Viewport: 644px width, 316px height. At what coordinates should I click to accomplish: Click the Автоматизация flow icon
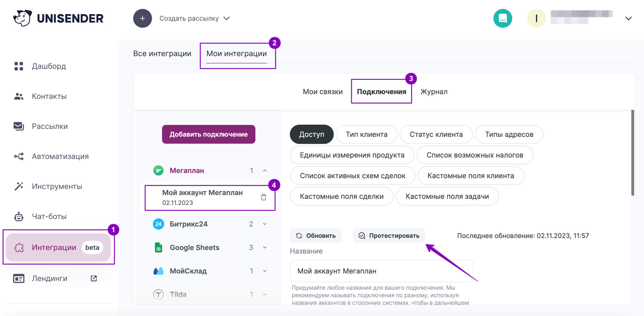(x=19, y=156)
